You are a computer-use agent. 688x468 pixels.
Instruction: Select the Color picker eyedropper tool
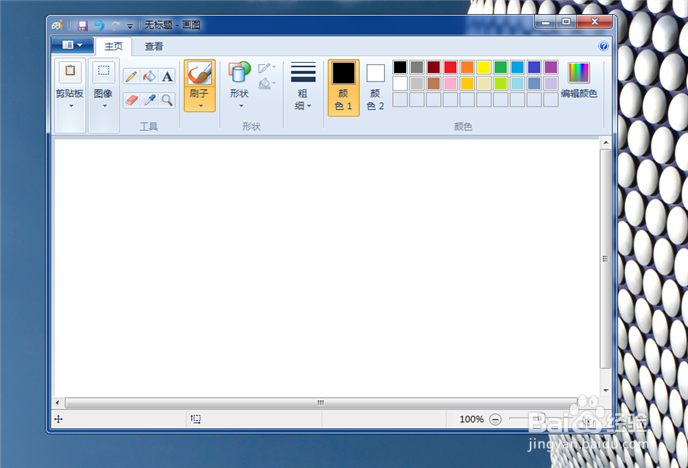(149, 100)
